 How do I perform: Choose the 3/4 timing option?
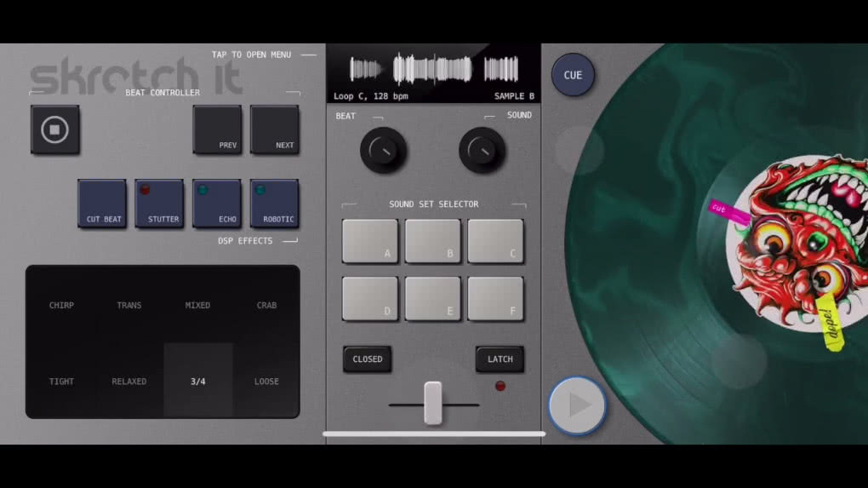(x=197, y=381)
